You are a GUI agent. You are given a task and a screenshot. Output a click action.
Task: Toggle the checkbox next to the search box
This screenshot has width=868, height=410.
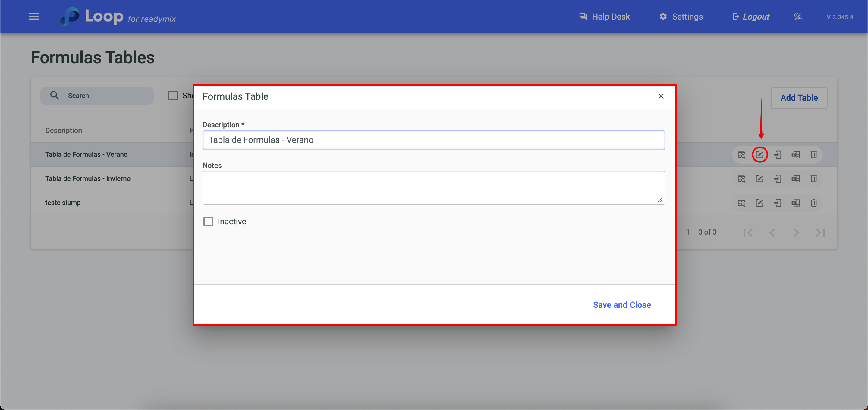tap(173, 96)
